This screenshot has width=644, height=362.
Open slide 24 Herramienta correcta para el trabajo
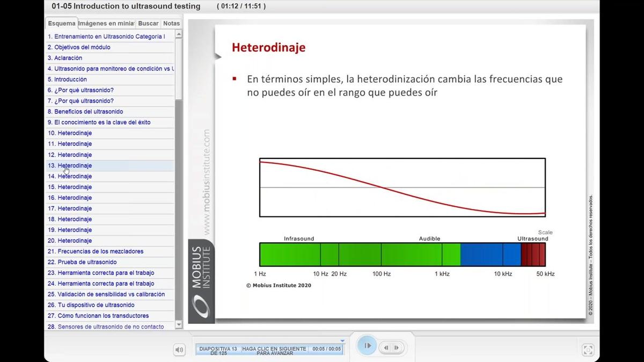tap(110, 284)
